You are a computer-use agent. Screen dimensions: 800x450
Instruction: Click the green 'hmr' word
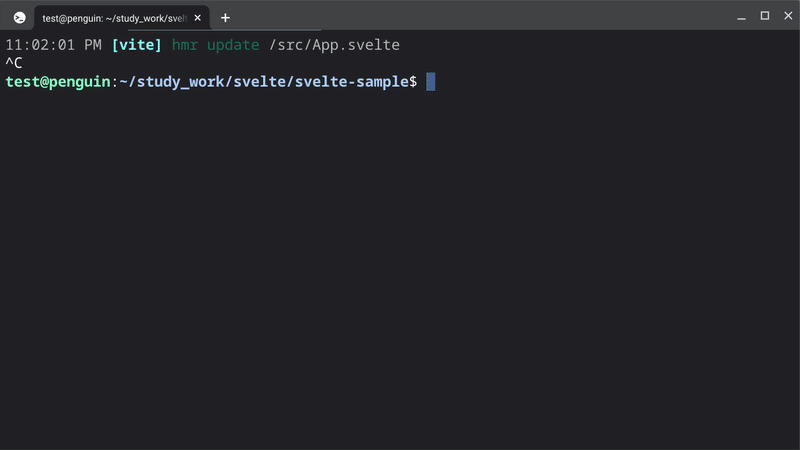[x=185, y=45]
